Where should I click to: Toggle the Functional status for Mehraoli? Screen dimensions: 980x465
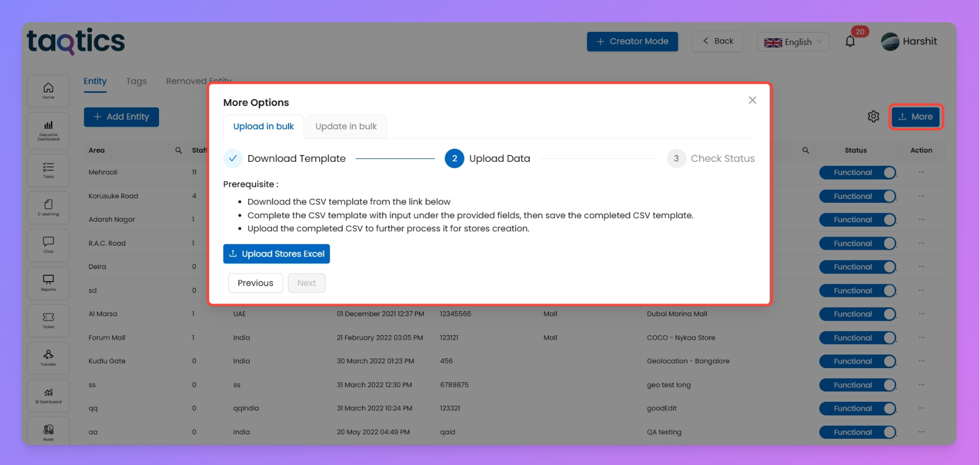(x=857, y=173)
